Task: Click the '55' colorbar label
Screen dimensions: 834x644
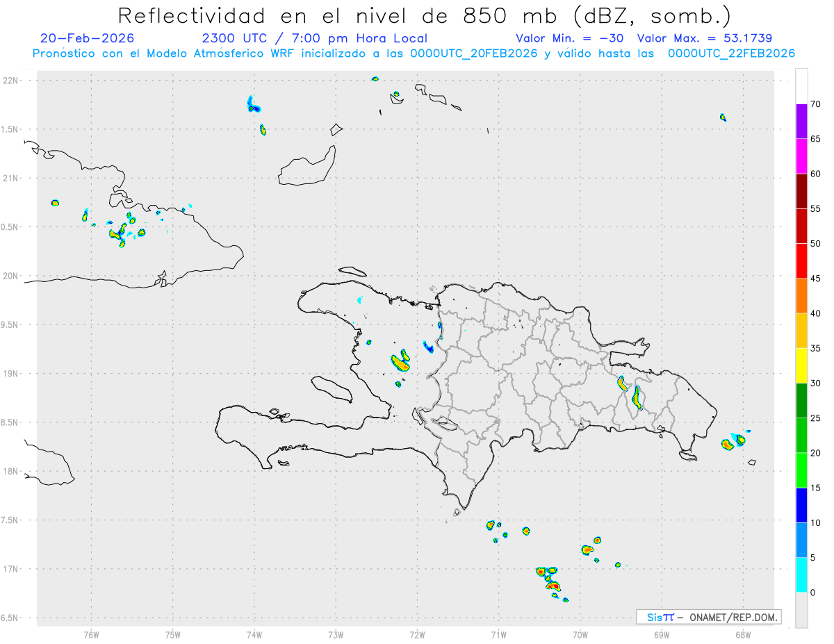Action: pyautogui.click(x=815, y=208)
